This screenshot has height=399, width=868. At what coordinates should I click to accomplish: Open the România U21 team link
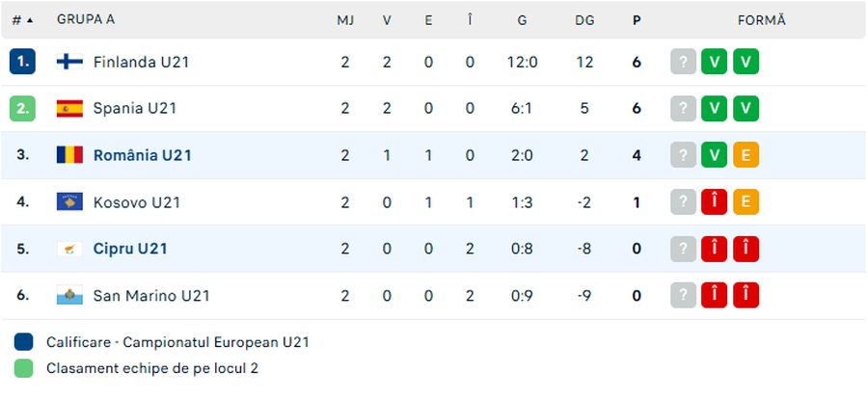pyautogui.click(x=143, y=155)
